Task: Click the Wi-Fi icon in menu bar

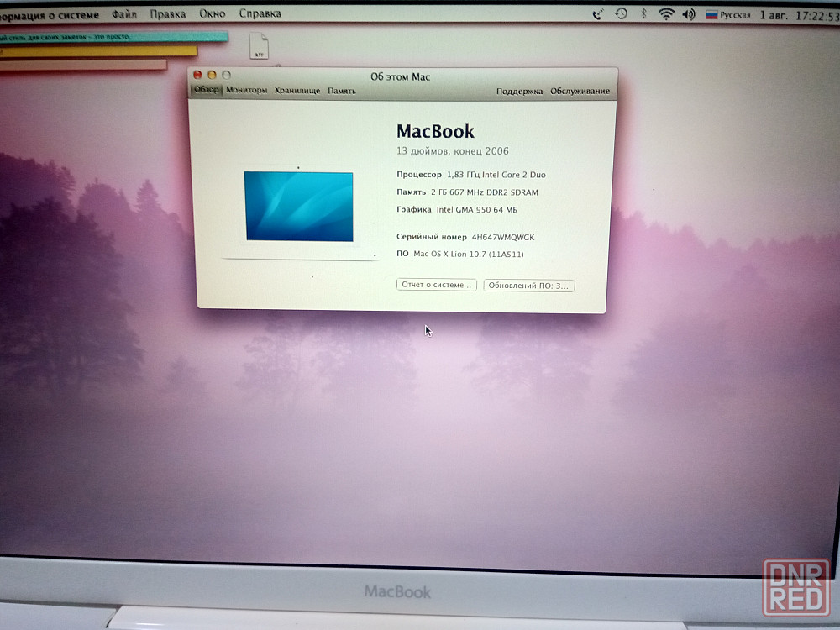Action: tap(666, 14)
